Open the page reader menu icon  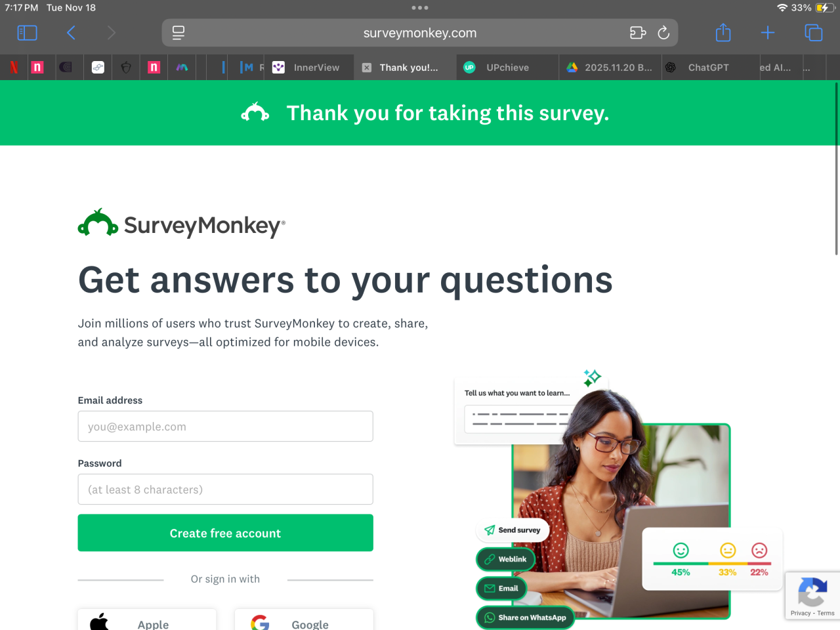[178, 33]
